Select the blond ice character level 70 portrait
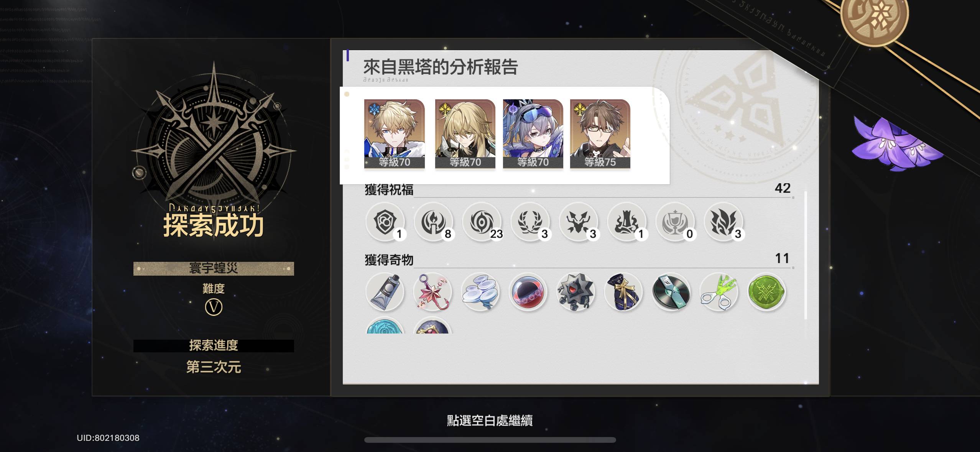This screenshot has height=452, width=980. [394, 134]
